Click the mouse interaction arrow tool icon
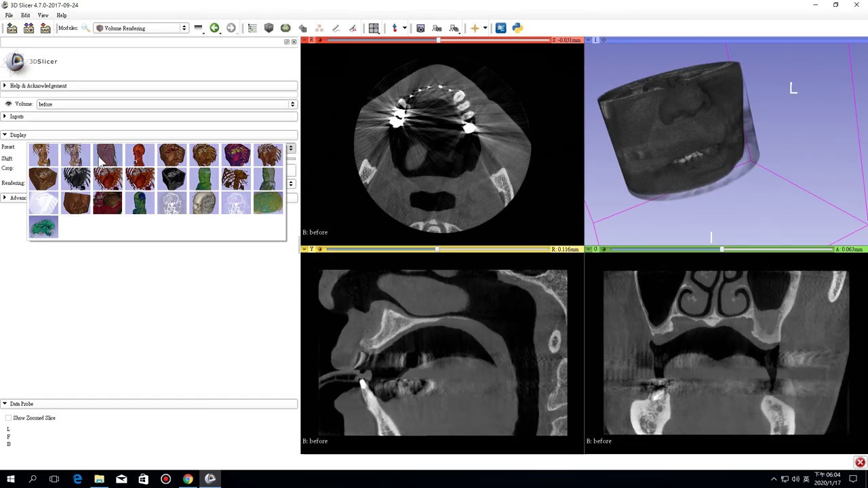Screen dimensions: 868x488 click(x=394, y=28)
